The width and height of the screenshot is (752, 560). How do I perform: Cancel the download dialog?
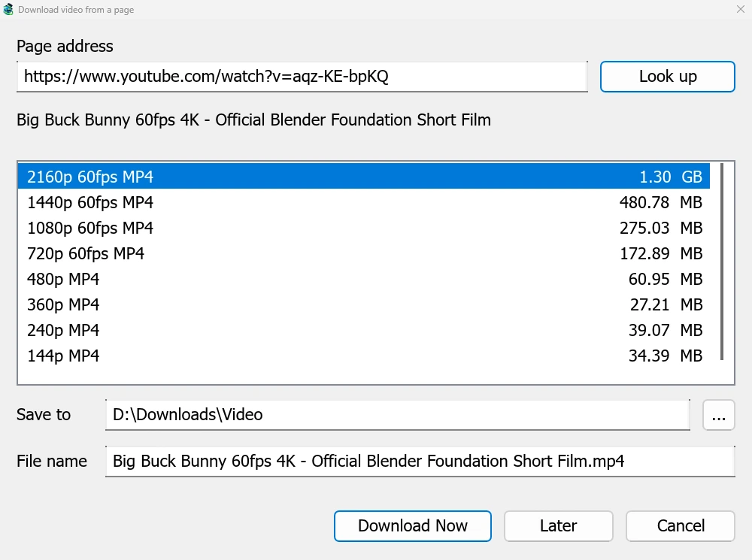pyautogui.click(x=680, y=526)
